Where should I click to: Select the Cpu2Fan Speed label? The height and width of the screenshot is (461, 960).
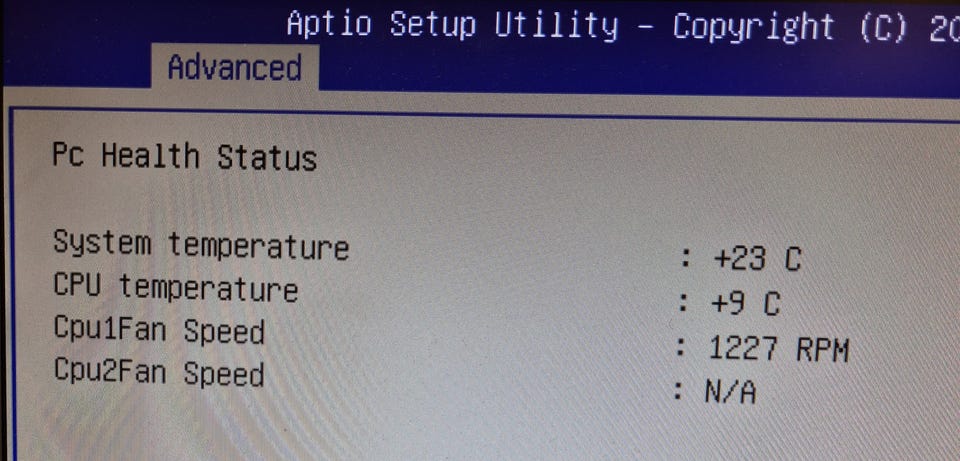pyautogui.click(x=159, y=372)
